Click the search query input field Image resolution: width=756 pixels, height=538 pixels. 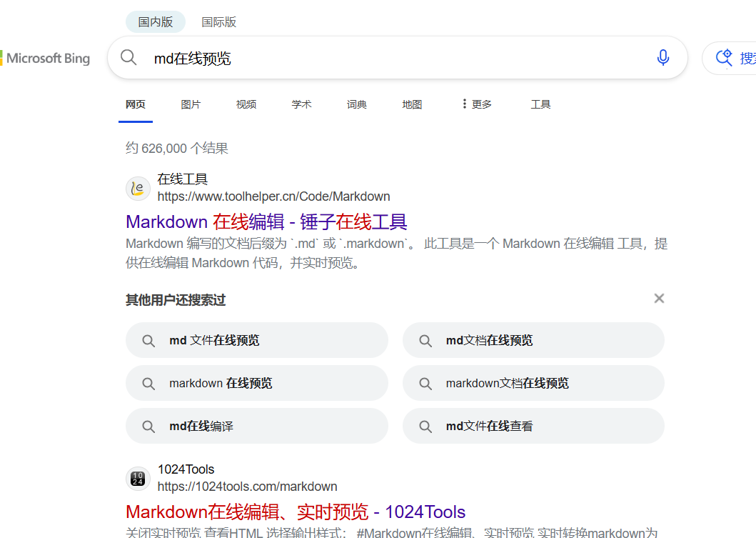(x=398, y=59)
